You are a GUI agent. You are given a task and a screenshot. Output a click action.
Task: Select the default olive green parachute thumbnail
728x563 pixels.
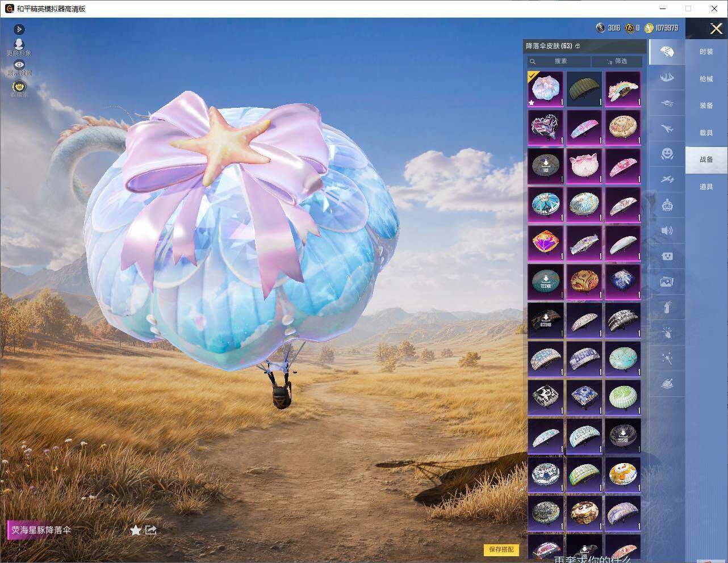[584, 89]
